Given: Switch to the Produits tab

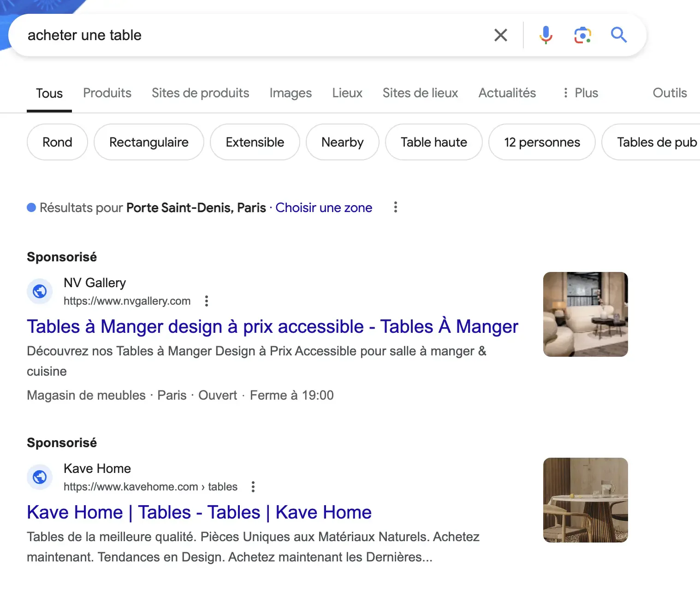Looking at the screenshot, I should tap(107, 93).
